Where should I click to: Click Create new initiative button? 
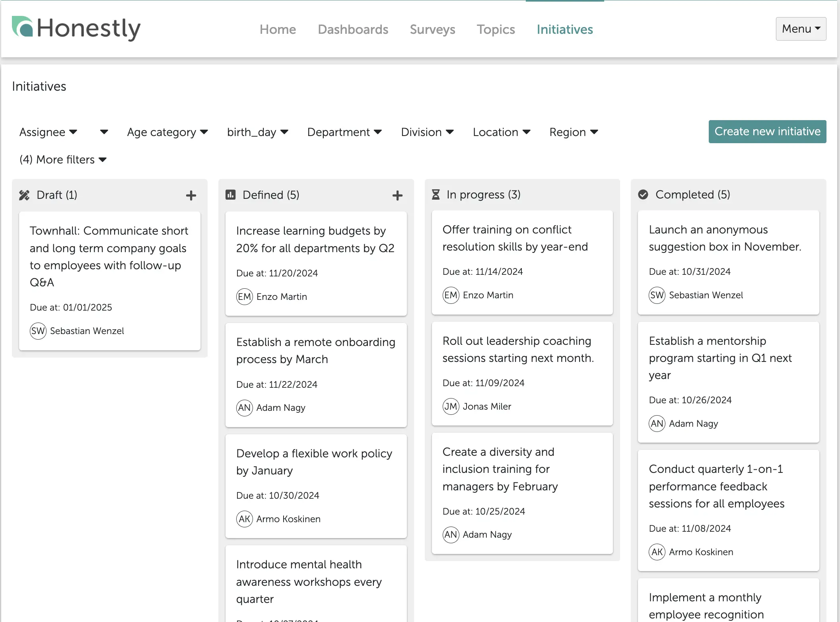click(768, 132)
